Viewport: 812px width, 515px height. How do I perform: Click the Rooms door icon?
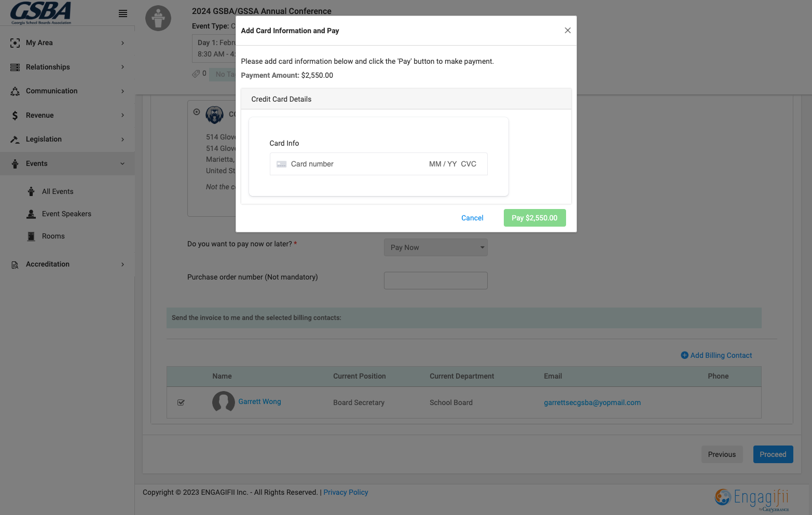(31, 236)
